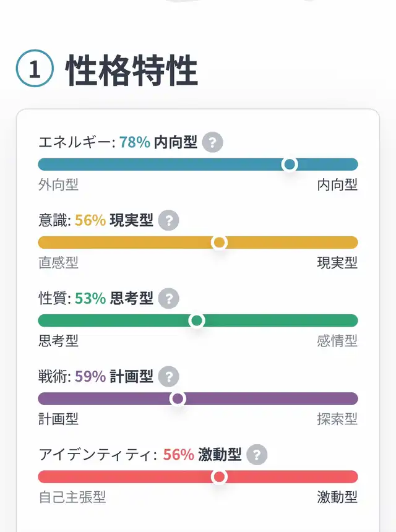396x532 pixels.
Task: Click the circled number 1 section badge
Action: (x=35, y=70)
